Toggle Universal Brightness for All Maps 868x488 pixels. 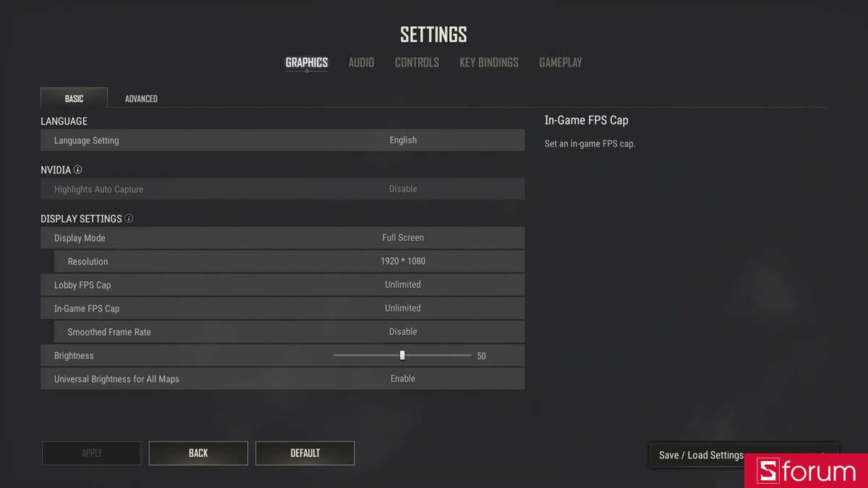[403, 379]
